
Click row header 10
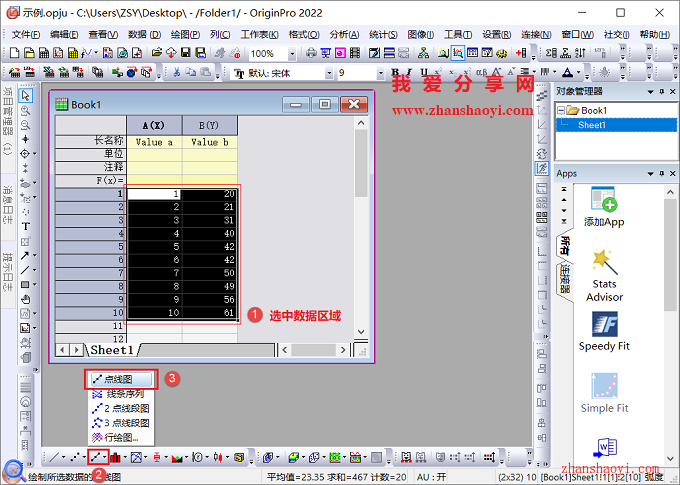click(90, 313)
